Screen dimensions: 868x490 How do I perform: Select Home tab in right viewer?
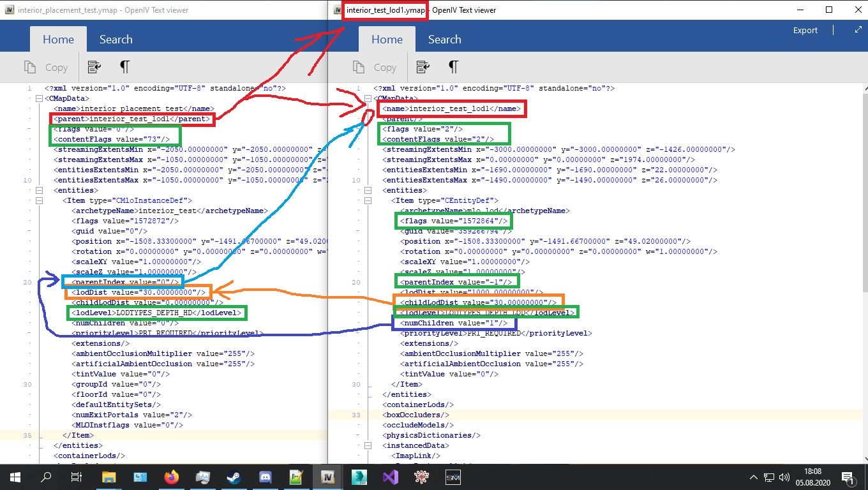pyautogui.click(x=387, y=40)
